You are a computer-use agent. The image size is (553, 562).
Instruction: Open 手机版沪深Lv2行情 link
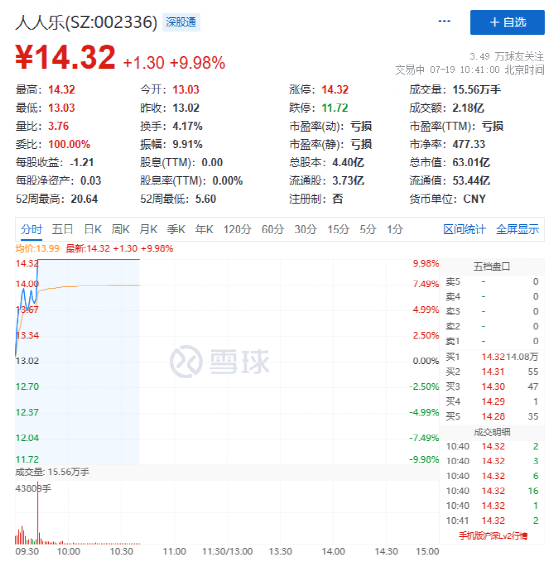pyautogui.click(x=493, y=535)
